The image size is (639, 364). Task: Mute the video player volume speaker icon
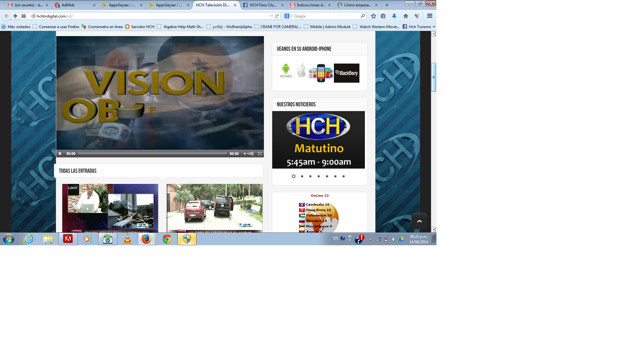pos(245,154)
